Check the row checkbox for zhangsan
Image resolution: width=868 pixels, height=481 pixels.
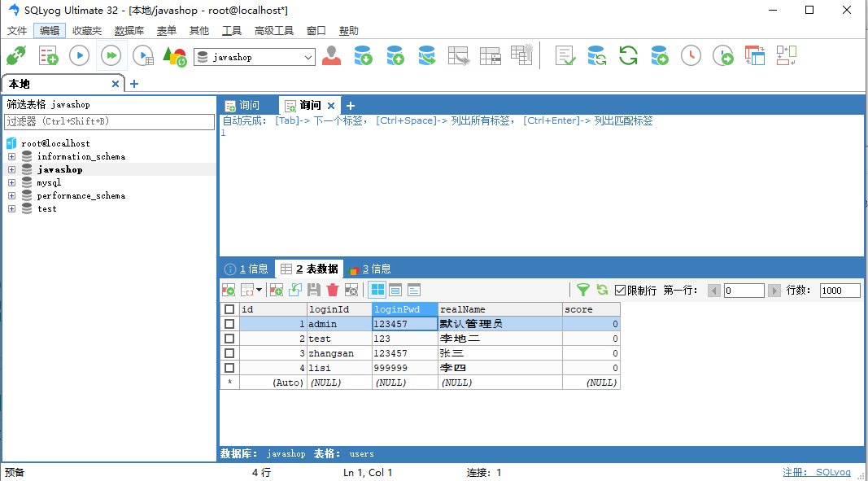[x=229, y=352]
